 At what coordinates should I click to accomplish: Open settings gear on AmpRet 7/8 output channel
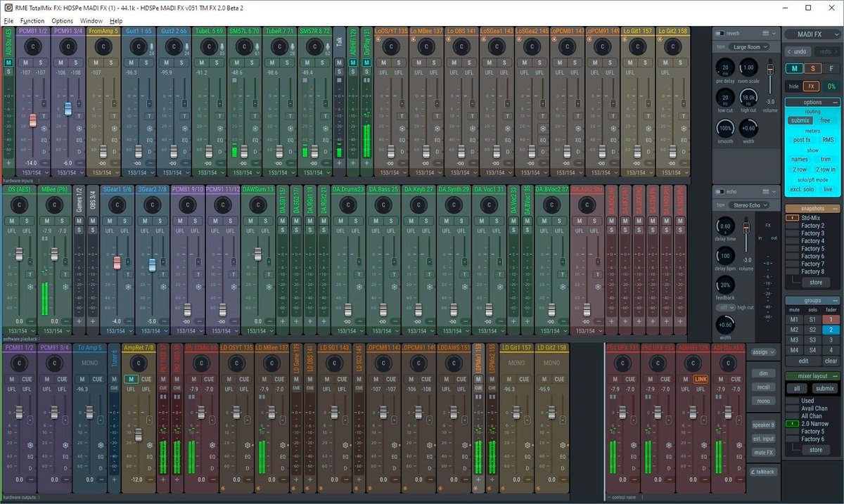pyautogui.click(x=150, y=445)
